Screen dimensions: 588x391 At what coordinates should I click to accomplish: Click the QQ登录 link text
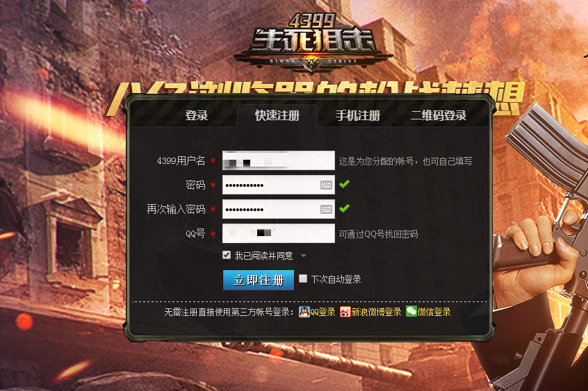pos(322,312)
